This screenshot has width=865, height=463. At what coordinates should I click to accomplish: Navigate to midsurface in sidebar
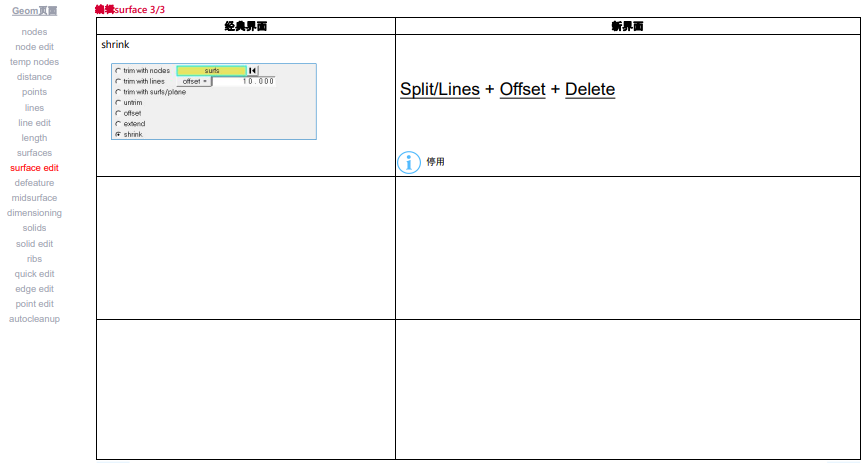pos(34,198)
